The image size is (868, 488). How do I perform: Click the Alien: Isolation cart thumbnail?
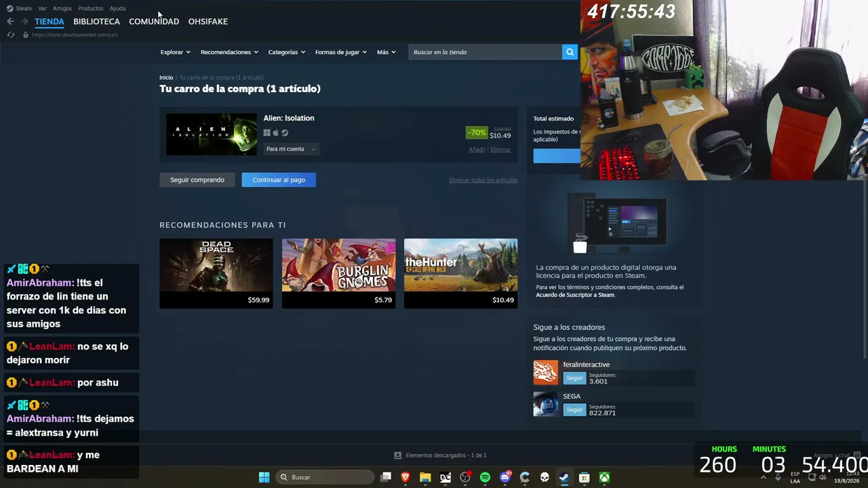click(212, 134)
